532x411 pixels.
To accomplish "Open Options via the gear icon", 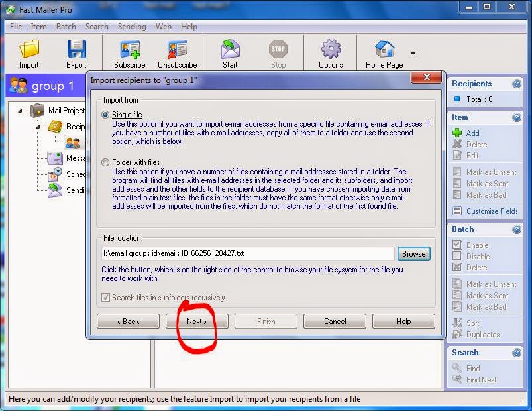I will tap(331, 49).
